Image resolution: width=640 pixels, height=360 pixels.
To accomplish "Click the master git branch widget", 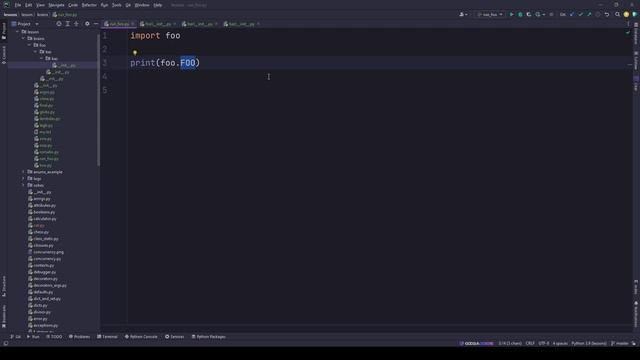I will [620, 344].
